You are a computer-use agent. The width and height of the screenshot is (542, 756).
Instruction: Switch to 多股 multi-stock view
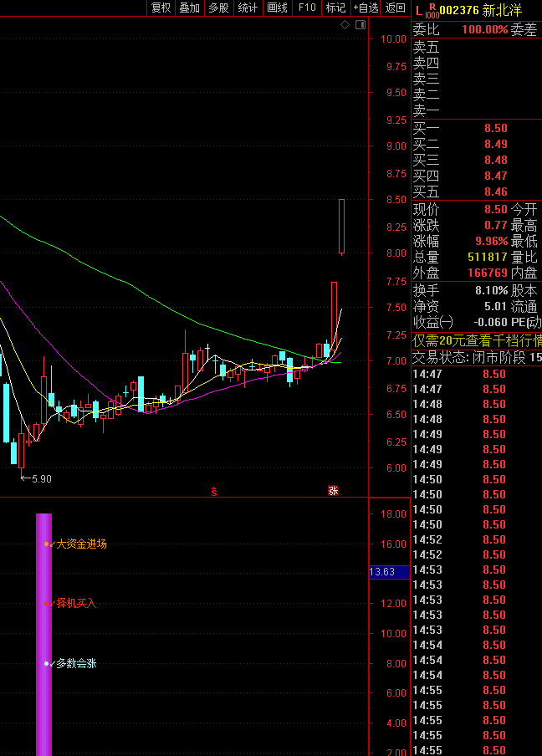(x=218, y=8)
